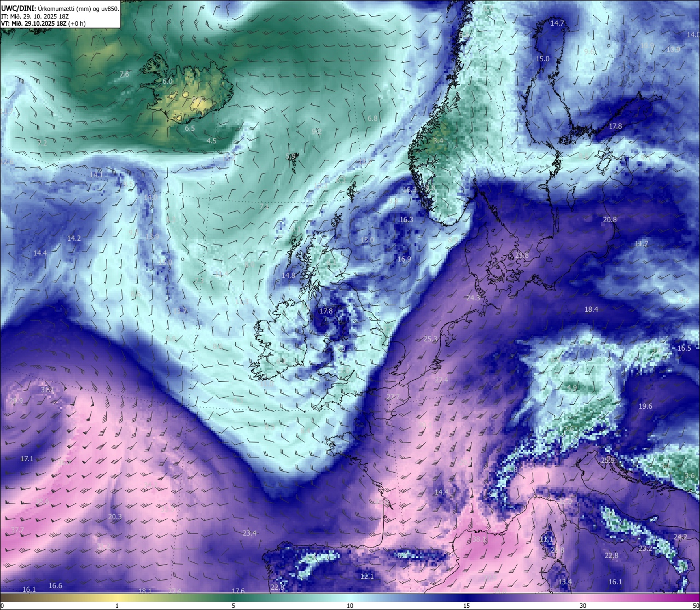
Task: Click the legend tick label 1
Action: [x=117, y=606]
